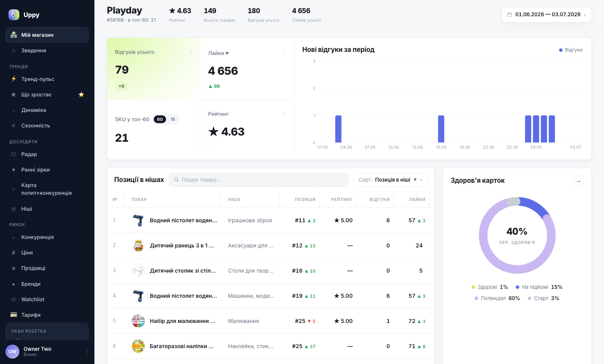Image resolution: width=604 pixels, height=364 pixels.
Task: Focus the Пошук товару search field
Action: click(x=259, y=180)
